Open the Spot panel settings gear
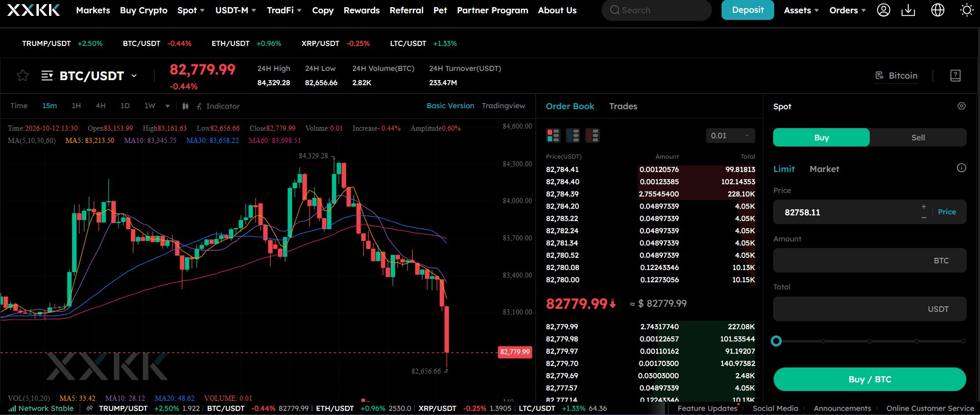The width and height of the screenshot is (980, 415). 962,106
